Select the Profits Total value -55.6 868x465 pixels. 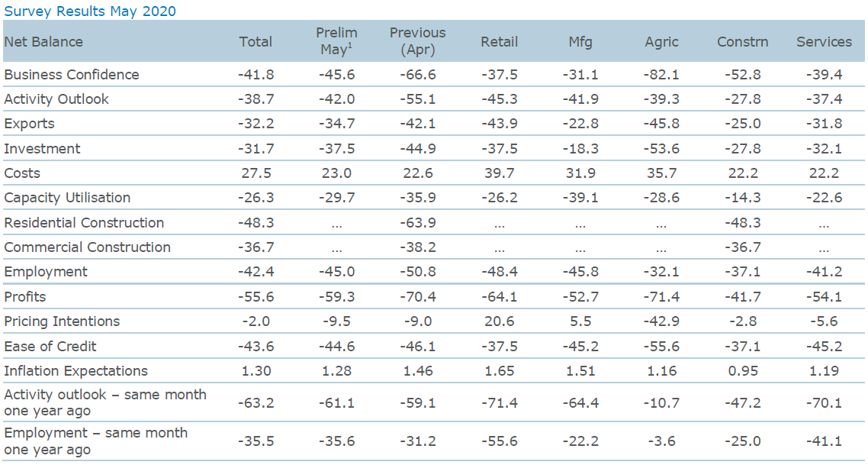256,297
